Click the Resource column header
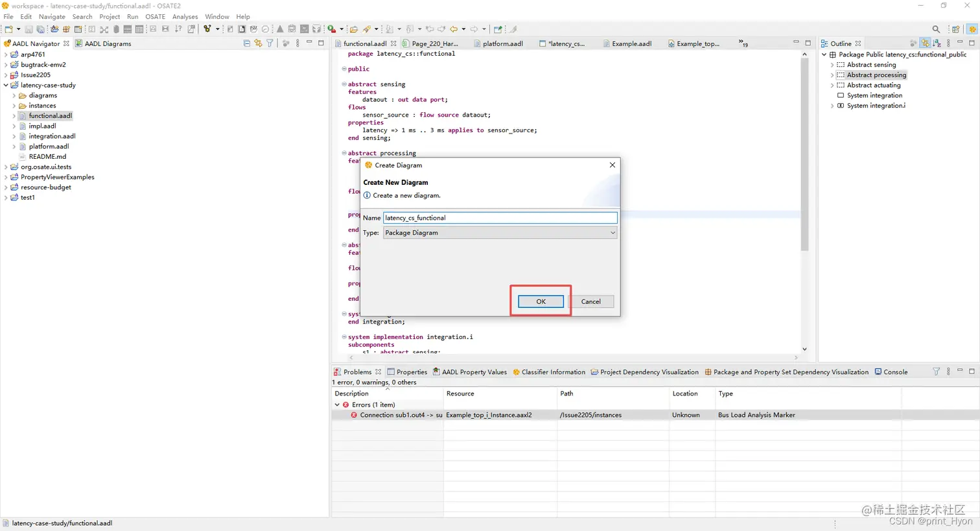The width and height of the screenshot is (980, 531). pos(500,394)
